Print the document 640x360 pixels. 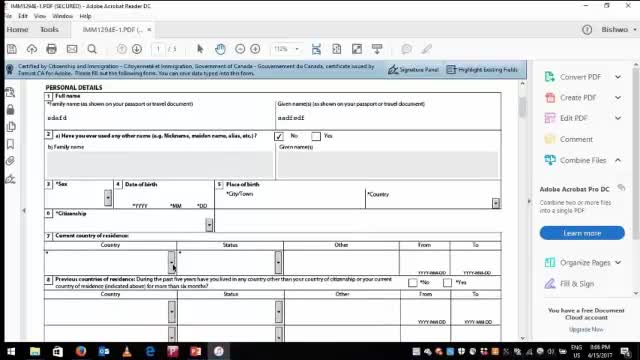tap(51, 49)
